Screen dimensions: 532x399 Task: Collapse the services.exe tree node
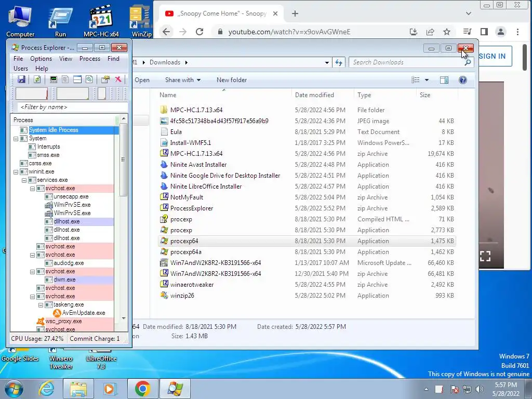click(24, 180)
